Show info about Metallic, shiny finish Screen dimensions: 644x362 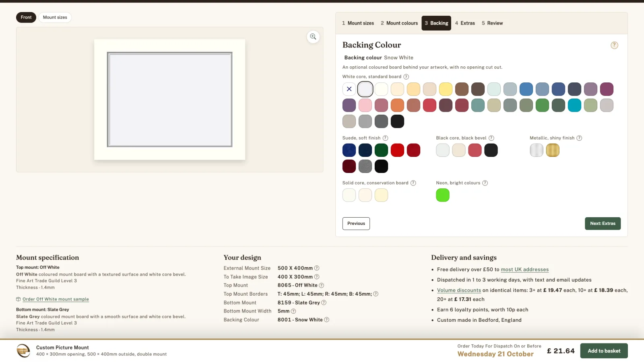579,138
